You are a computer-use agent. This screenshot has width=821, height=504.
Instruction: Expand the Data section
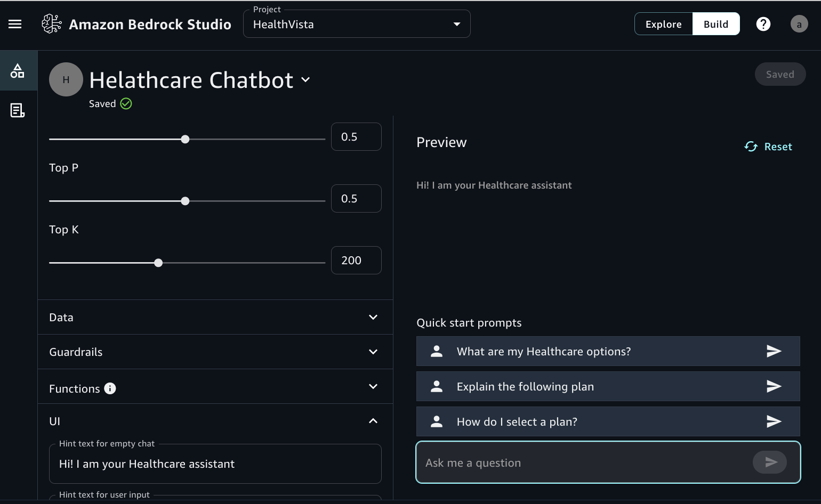pyautogui.click(x=215, y=317)
